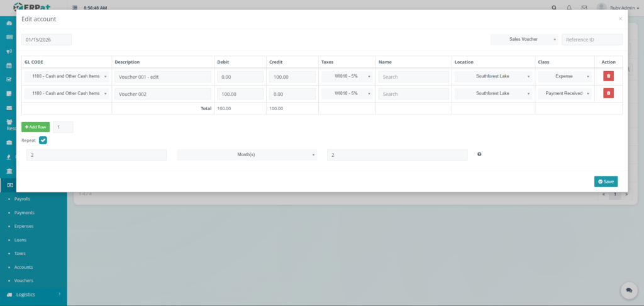Uncheck the Repeat checkbox
Screen dimensions: 644x306
[x=43, y=140]
